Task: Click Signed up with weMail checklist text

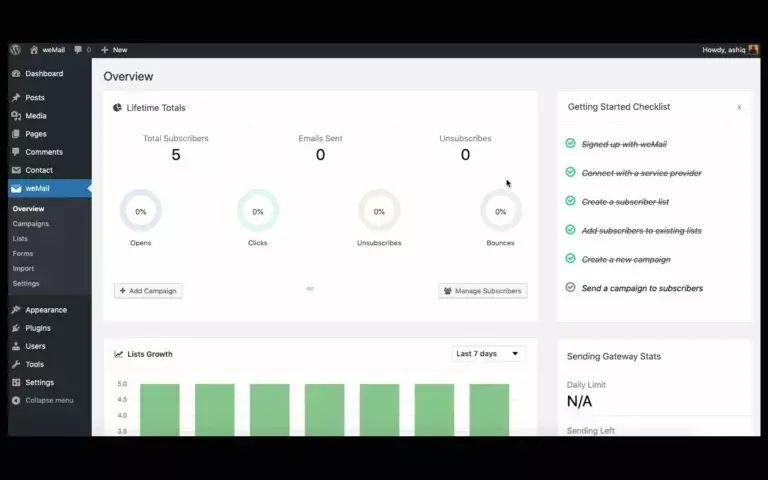Action: pyautogui.click(x=624, y=144)
